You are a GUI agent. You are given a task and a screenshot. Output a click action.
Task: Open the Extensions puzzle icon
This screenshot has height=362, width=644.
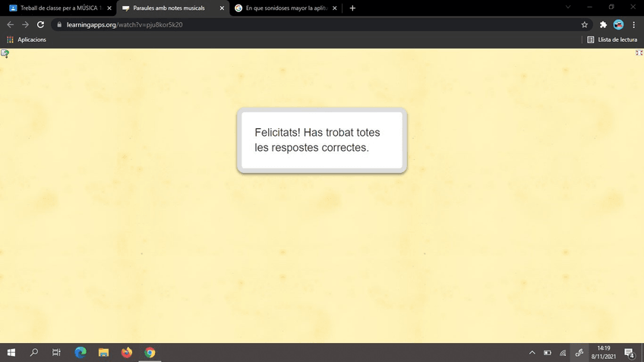tap(603, 24)
